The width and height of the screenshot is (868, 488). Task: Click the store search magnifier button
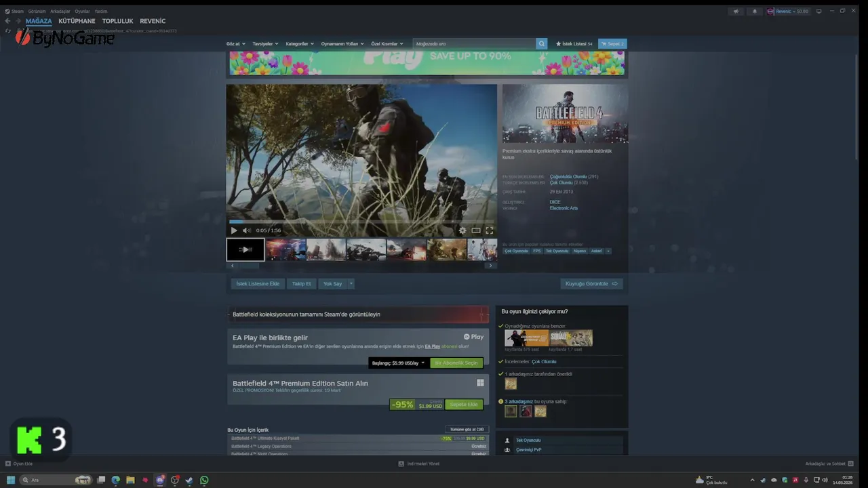541,43
